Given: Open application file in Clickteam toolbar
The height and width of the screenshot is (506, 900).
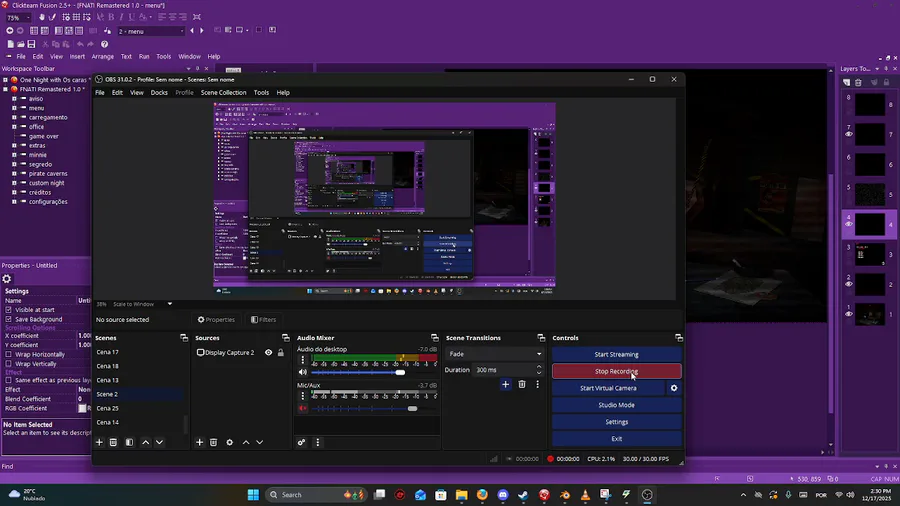Looking at the screenshot, I should tap(21, 44).
